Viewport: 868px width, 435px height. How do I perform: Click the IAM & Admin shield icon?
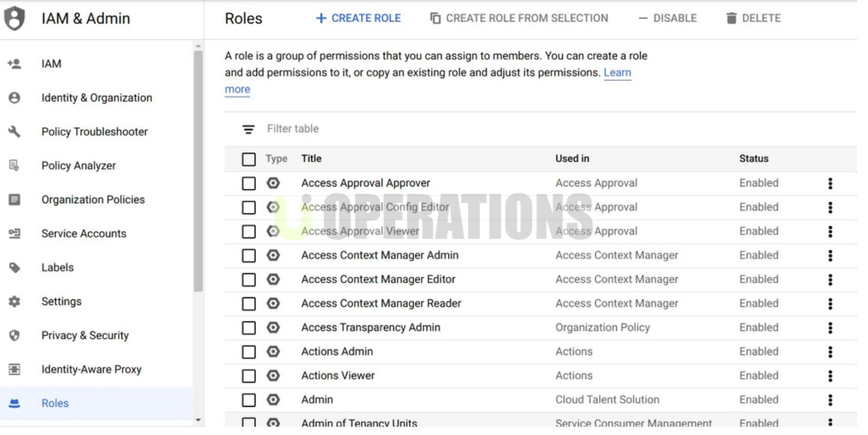click(x=14, y=19)
